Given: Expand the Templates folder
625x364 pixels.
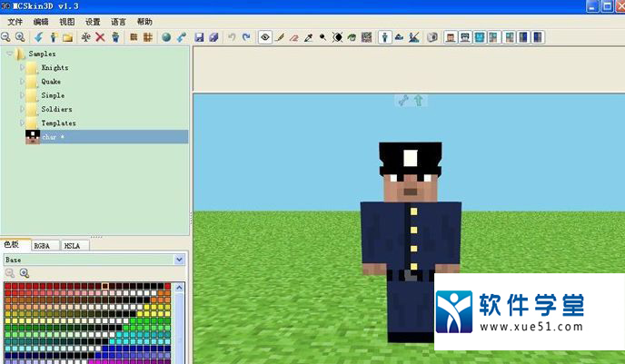Looking at the screenshot, I should (23, 123).
